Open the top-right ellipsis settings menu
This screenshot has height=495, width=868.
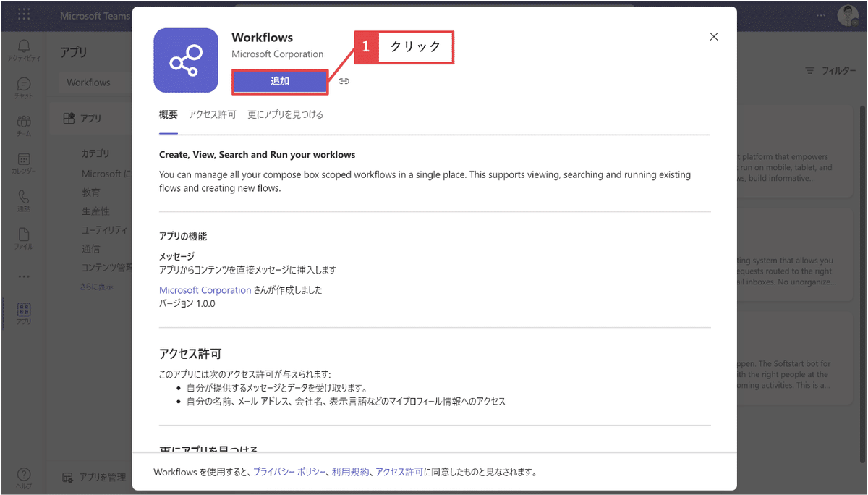click(x=820, y=15)
